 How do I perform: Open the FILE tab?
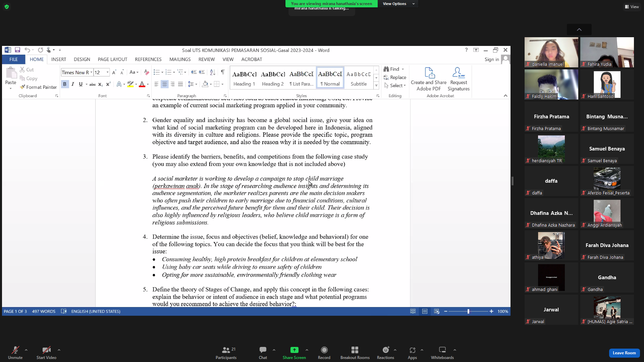[x=13, y=59]
